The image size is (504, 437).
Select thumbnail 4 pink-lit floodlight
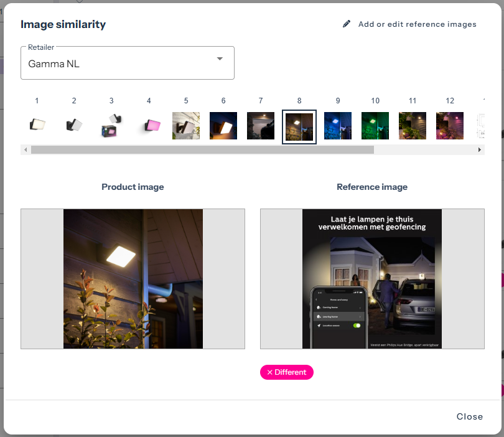149,125
